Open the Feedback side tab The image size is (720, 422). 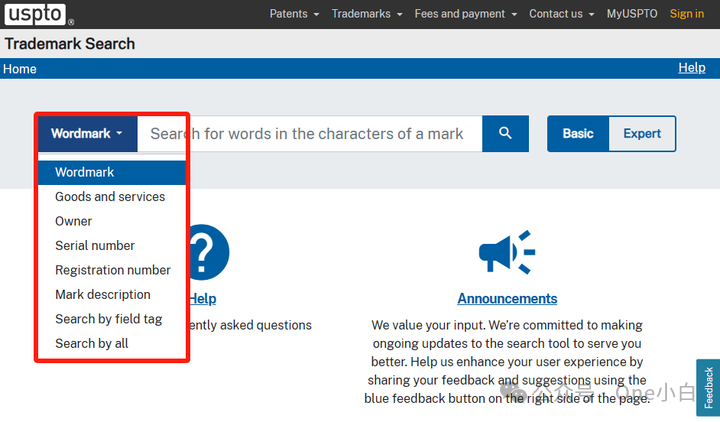tap(709, 388)
